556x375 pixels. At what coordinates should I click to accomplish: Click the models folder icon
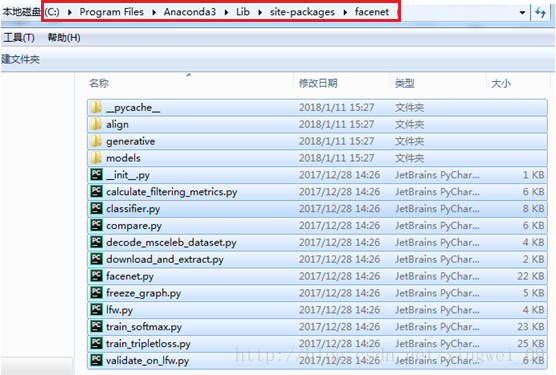(x=96, y=158)
